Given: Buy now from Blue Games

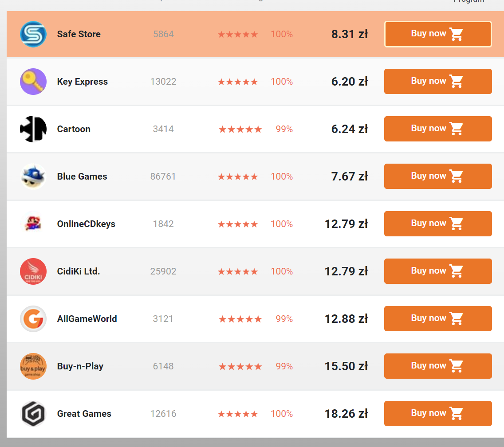Looking at the screenshot, I should (x=438, y=176).
